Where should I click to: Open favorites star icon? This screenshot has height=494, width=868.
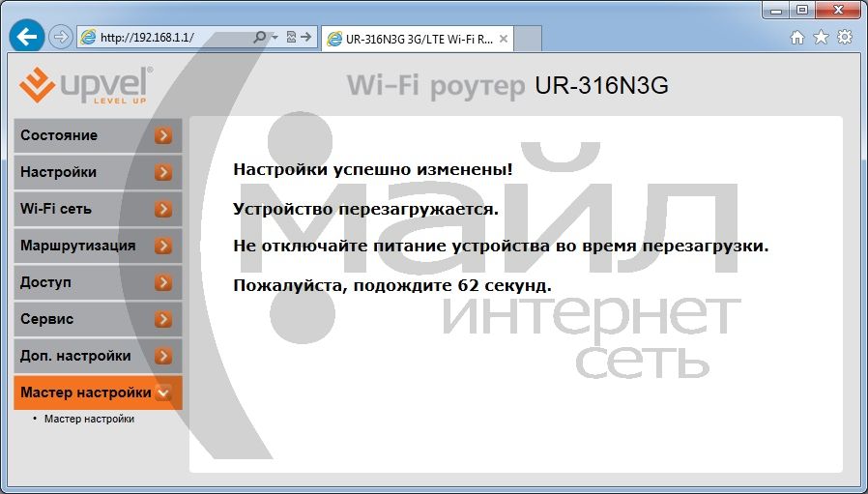[x=821, y=38]
